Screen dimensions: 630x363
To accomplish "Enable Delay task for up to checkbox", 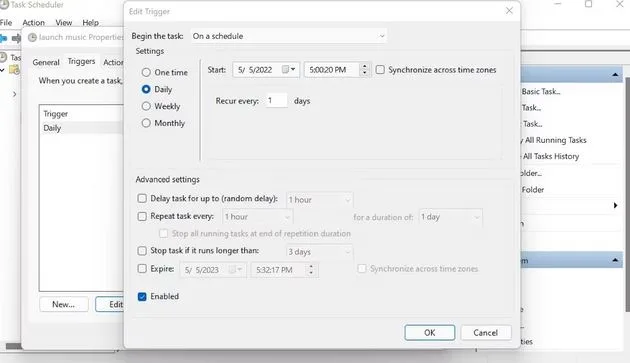I will click(142, 198).
